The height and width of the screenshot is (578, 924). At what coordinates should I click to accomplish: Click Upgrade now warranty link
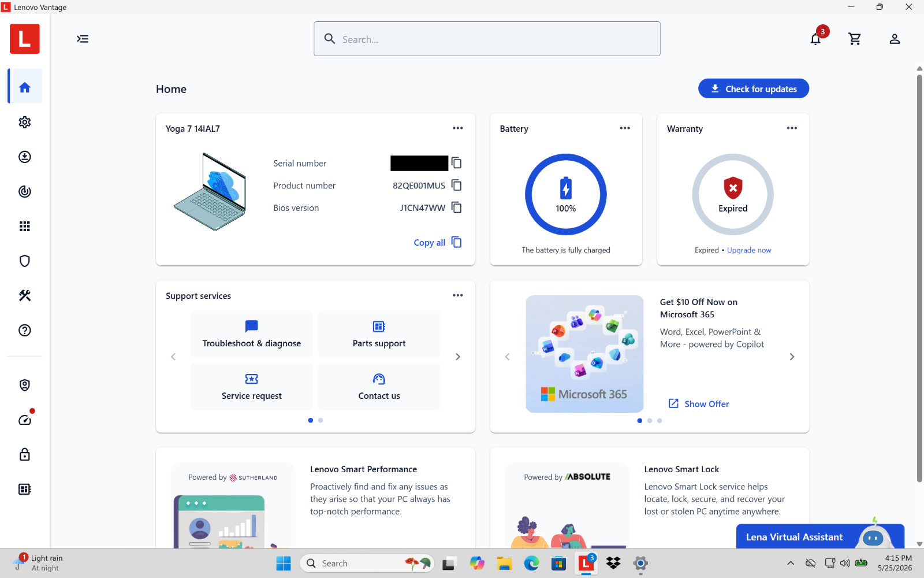(x=749, y=250)
